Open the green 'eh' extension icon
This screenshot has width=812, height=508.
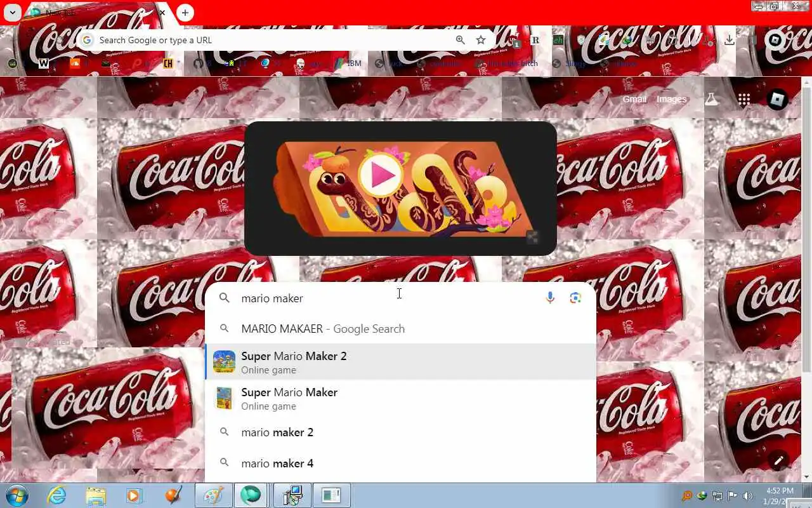click(x=558, y=40)
